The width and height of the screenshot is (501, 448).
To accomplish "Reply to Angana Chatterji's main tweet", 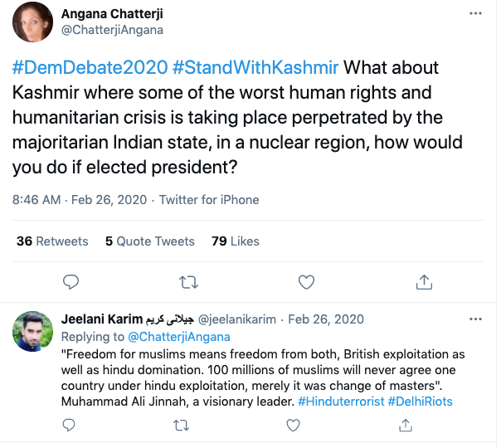I will tap(72, 282).
